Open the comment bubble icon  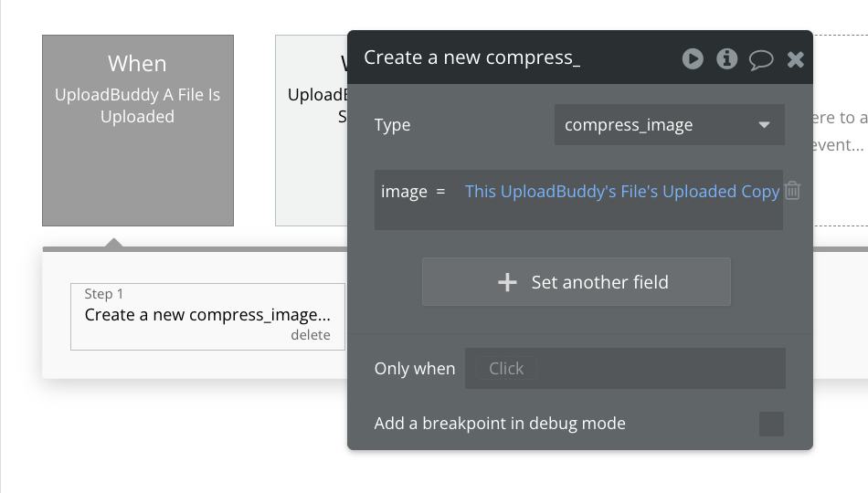[x=761, y=59]
